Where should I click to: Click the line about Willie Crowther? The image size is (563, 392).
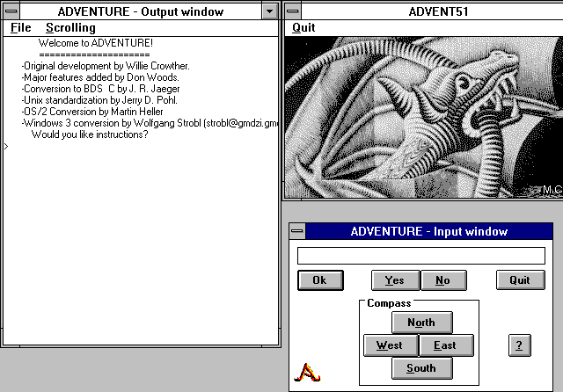click(x=106, y=66)
